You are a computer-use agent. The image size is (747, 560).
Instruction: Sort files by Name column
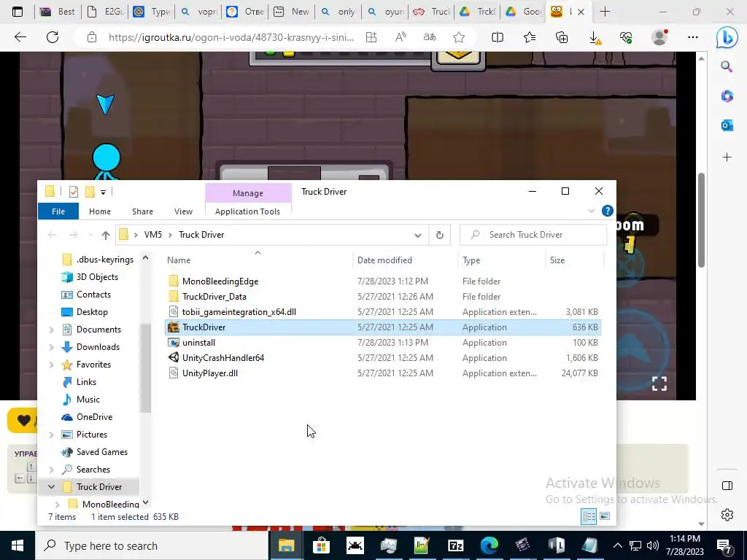[x=179, y=260]
